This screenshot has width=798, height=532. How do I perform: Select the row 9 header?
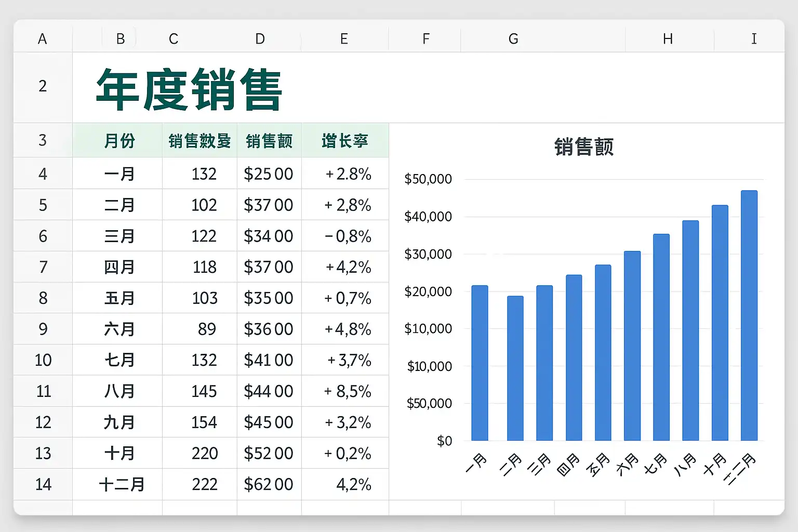pyautogui.click(x=43, y=329)
